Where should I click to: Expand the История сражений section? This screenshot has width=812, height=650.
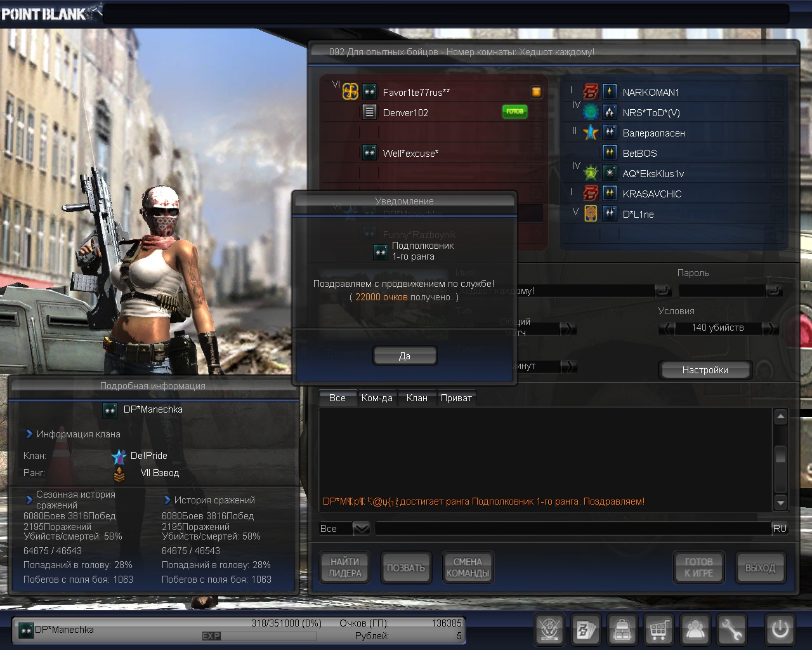pos(167,500)
